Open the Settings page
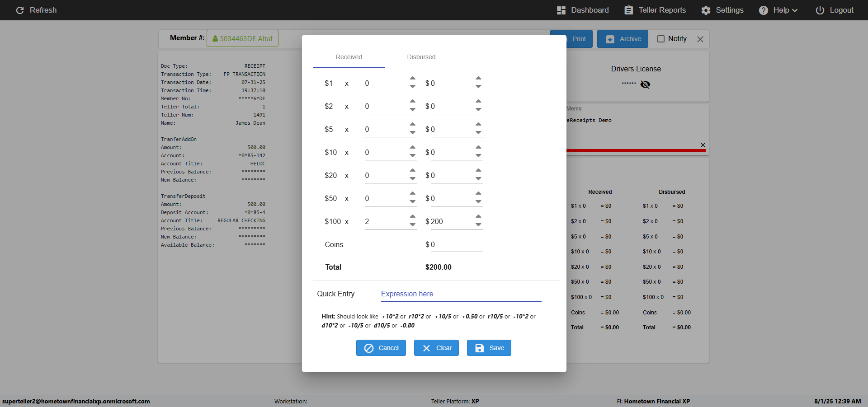 click(722, 10)
